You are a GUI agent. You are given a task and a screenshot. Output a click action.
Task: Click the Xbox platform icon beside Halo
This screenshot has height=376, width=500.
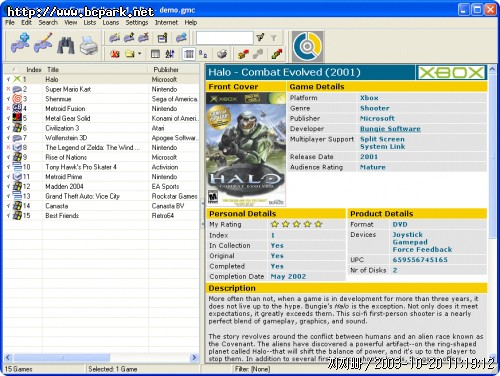(17, 79)
